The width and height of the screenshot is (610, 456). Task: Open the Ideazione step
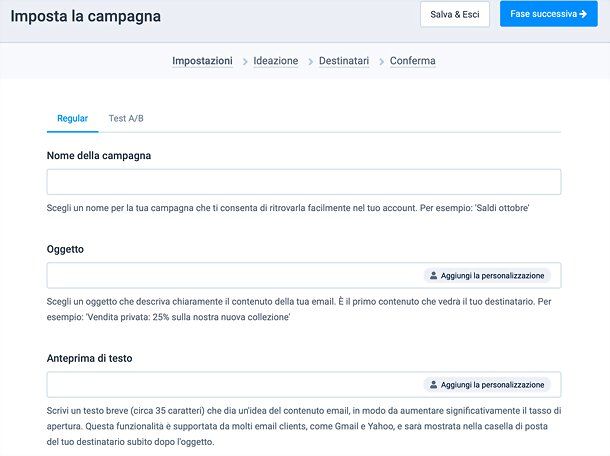(x=276, y=61)
